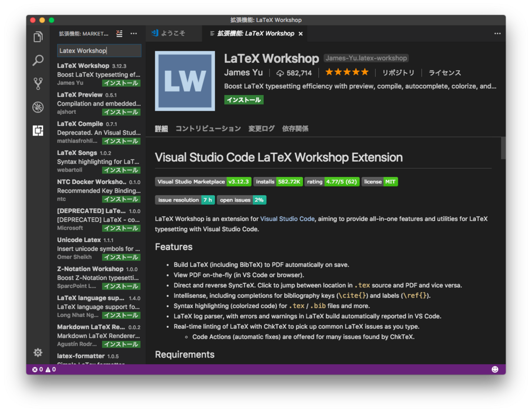Click the open issues 2% badge
The height and width of the screenshot is (412, 532).
(242, 200)
